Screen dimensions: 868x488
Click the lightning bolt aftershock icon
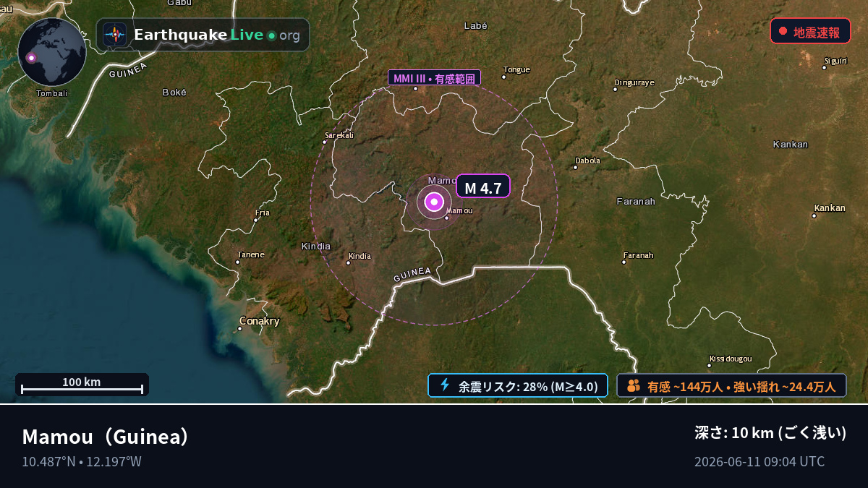click(x=445, y=385)
